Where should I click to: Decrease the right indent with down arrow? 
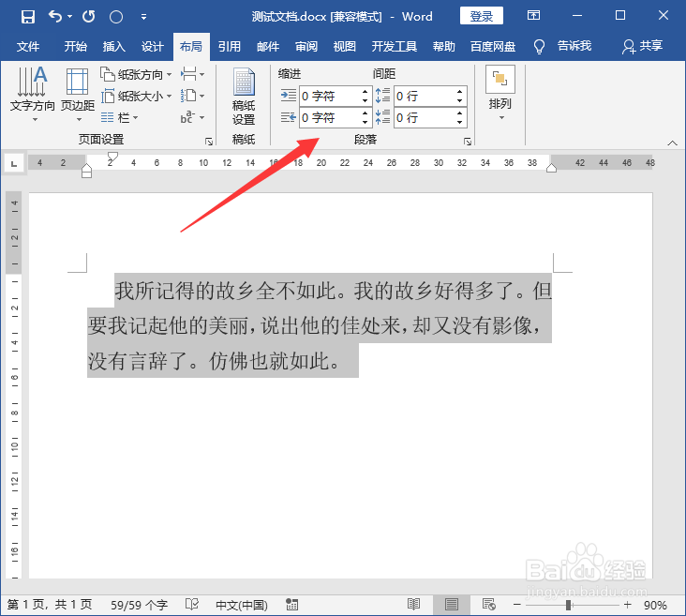coord(365,123)
